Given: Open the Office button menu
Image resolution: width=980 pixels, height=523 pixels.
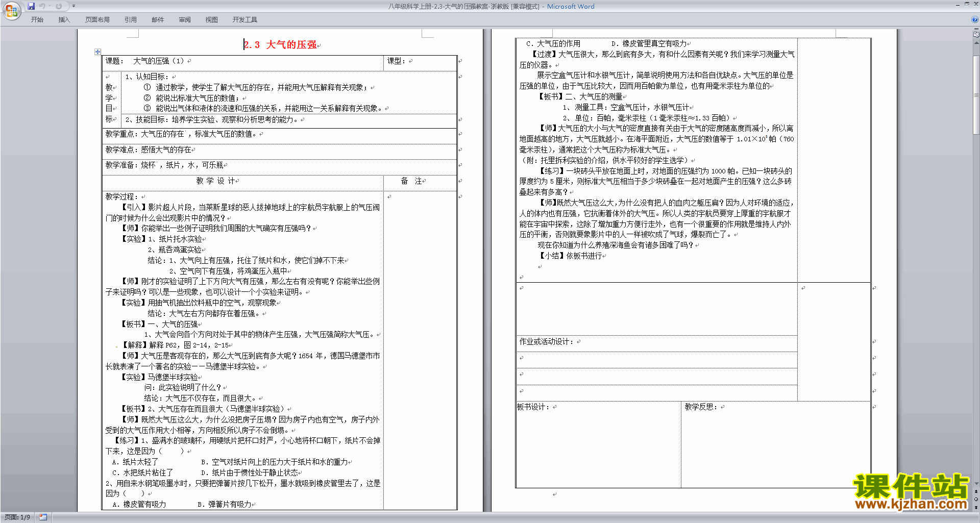Looking at the screenshot, I should coord(11,11).
